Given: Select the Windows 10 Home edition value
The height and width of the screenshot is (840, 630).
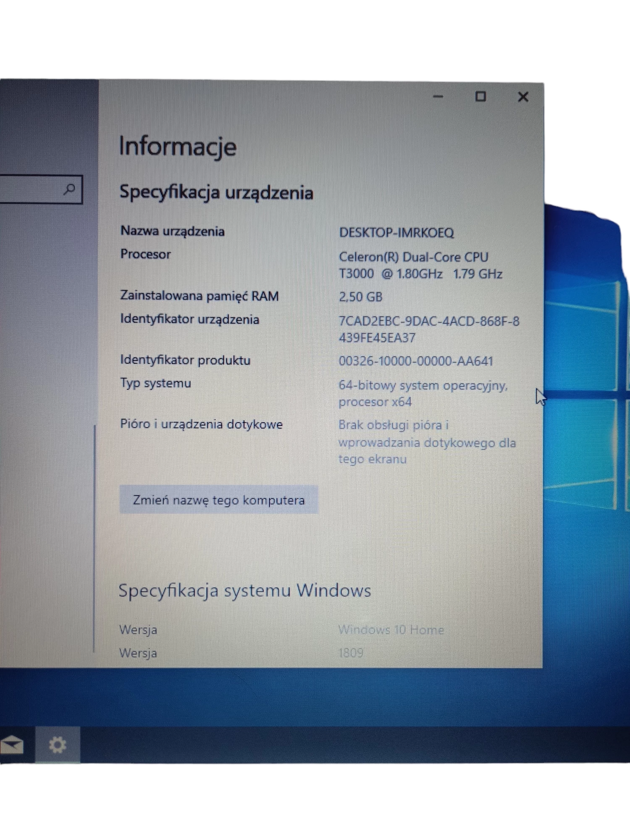Looking at the screenshot, I should pos(391,630).
